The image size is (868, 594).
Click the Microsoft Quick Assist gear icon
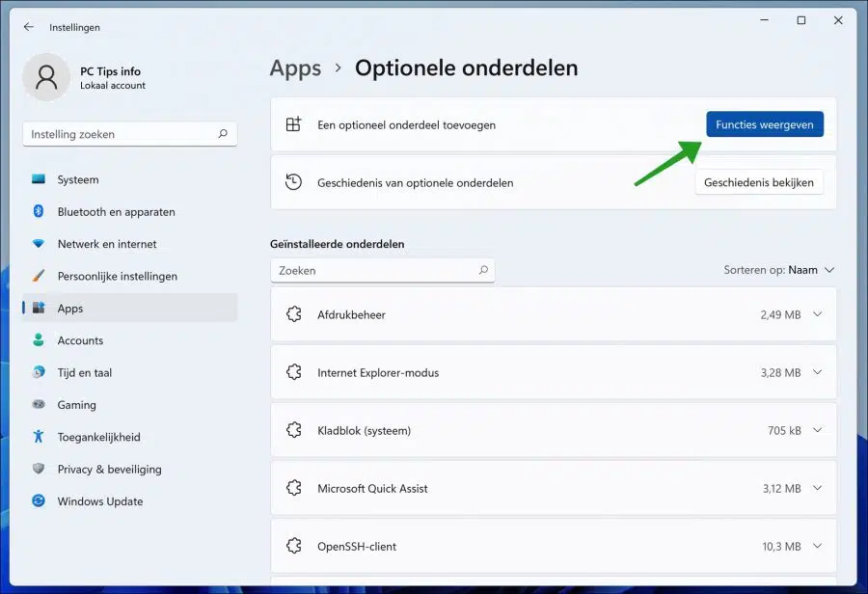pos(294,488)
